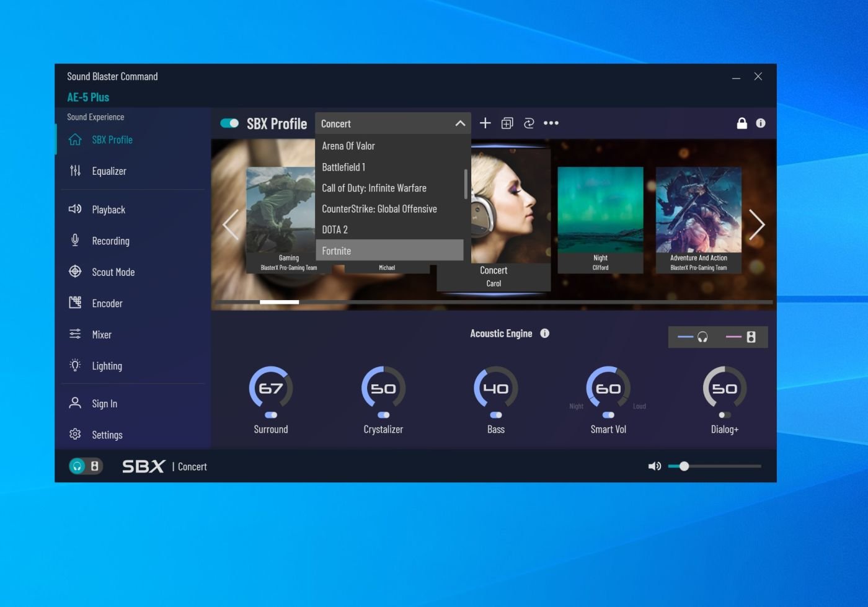
Task: Click the Smart Vol level dial
Action: [x=608, y=388]
